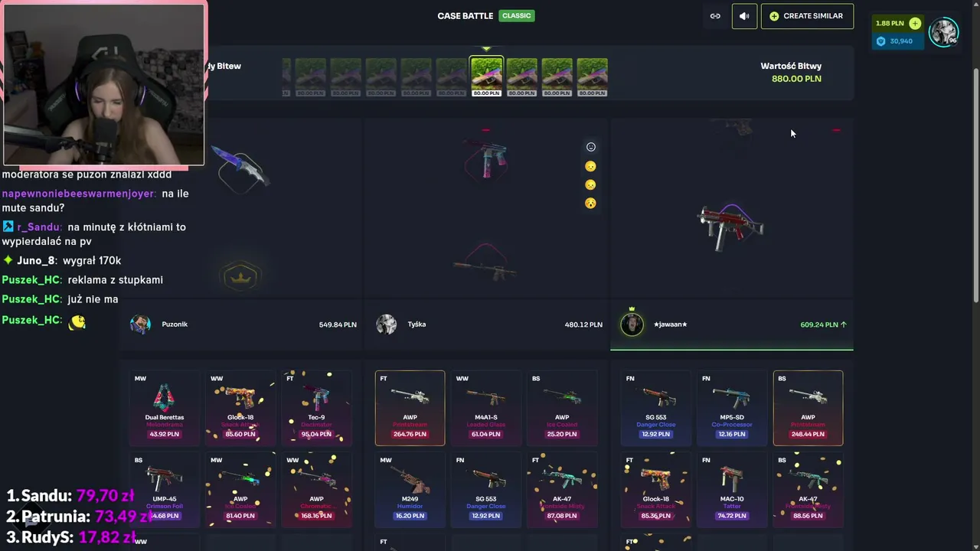Image resolution: width=980 pixels, height=551 pixels.
Task: Click the battle value 880.00 PLN
Action: (796, 79)
